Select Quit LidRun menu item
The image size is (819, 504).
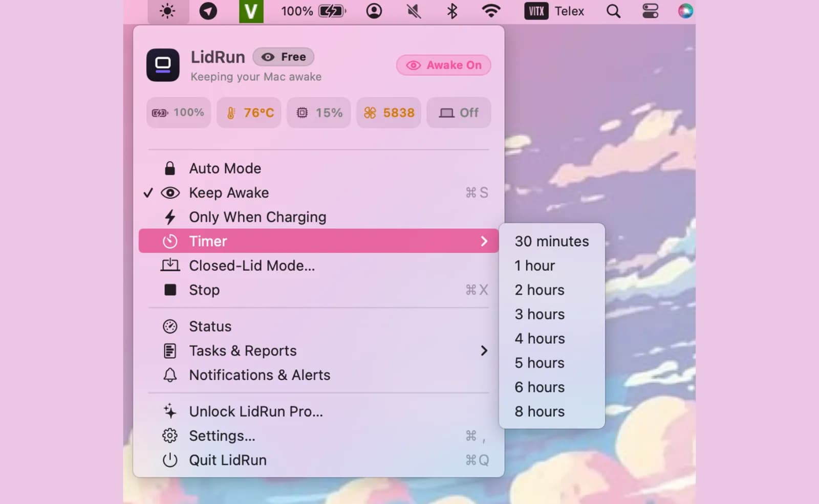pos(318,461)
